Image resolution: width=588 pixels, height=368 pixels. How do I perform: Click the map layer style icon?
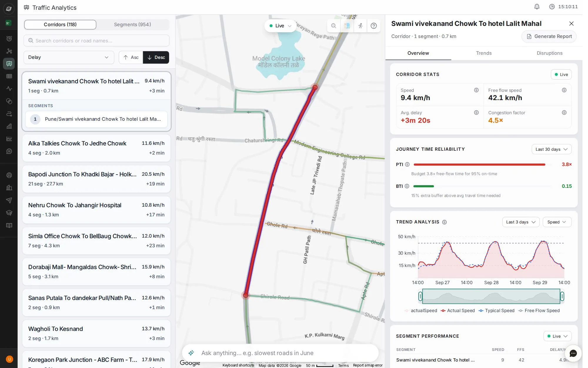pyautogui.click(x=347, y=26)
